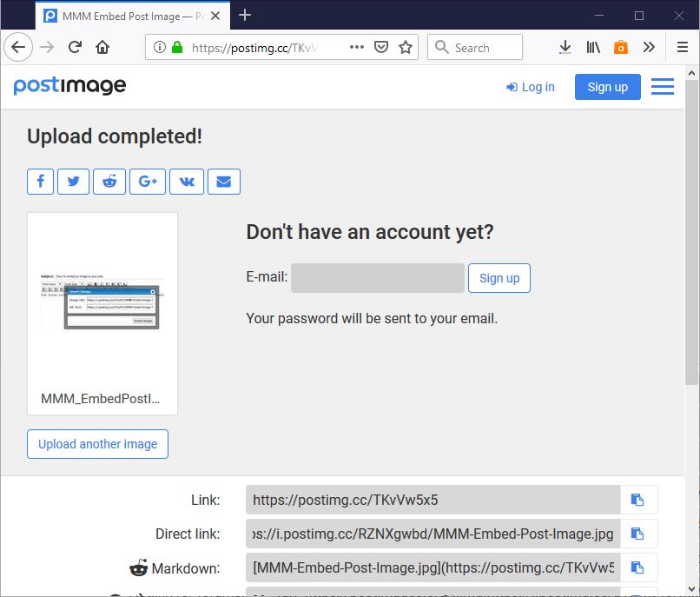The image size is (700, 597).
Task: Save page to Pocket
Action: pyautogui.click(x=380, y=47)
